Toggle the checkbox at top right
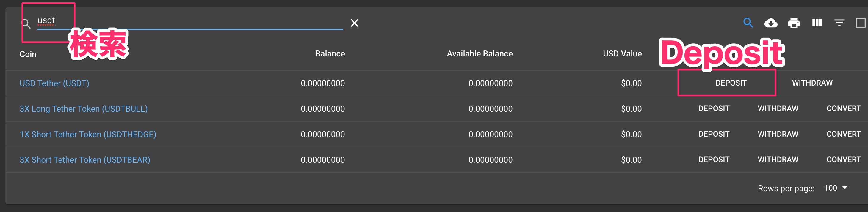This screenshot has width=868, height=212. point(860,23)
